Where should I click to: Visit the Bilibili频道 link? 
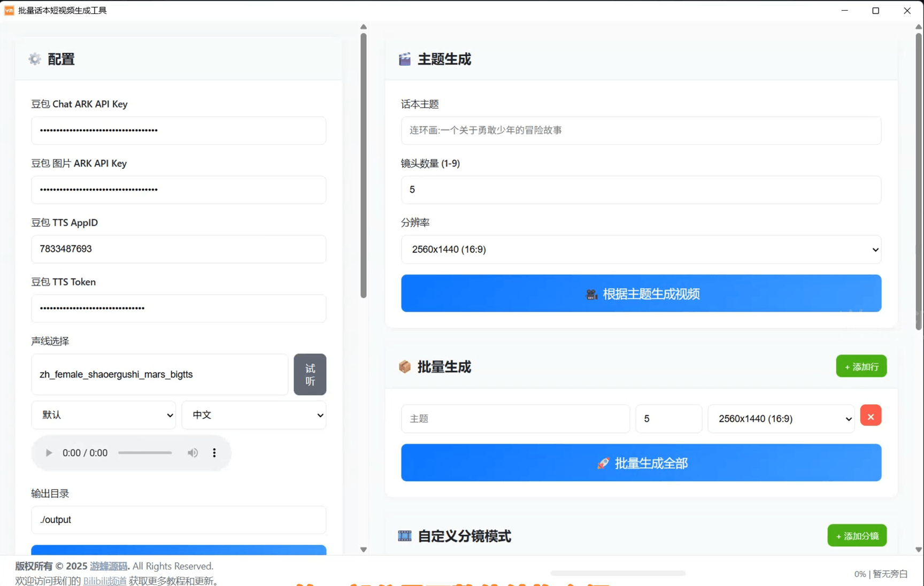coord(105,581)
